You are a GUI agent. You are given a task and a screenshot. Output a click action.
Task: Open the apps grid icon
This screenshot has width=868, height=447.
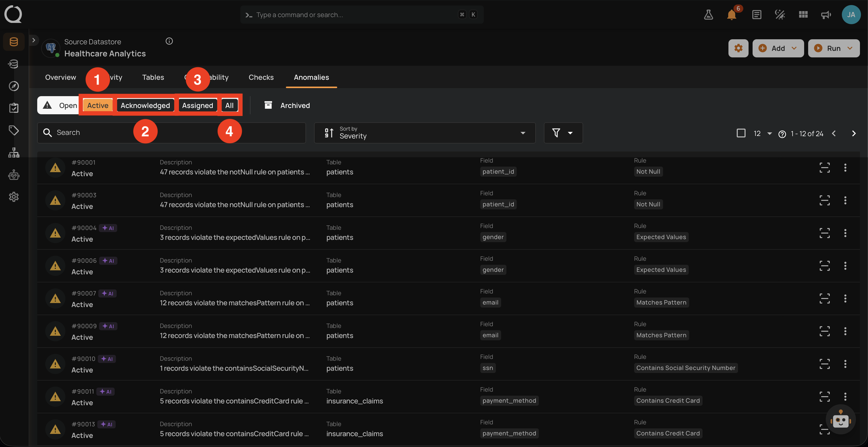(803, 15)
